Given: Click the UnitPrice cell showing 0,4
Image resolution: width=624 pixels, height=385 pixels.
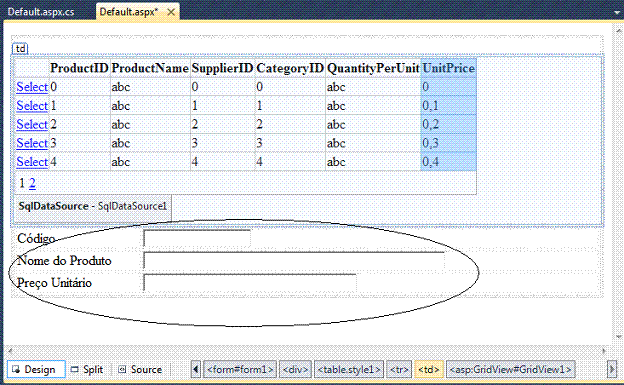Looking at the screenshot, I should tap(448, 162).
